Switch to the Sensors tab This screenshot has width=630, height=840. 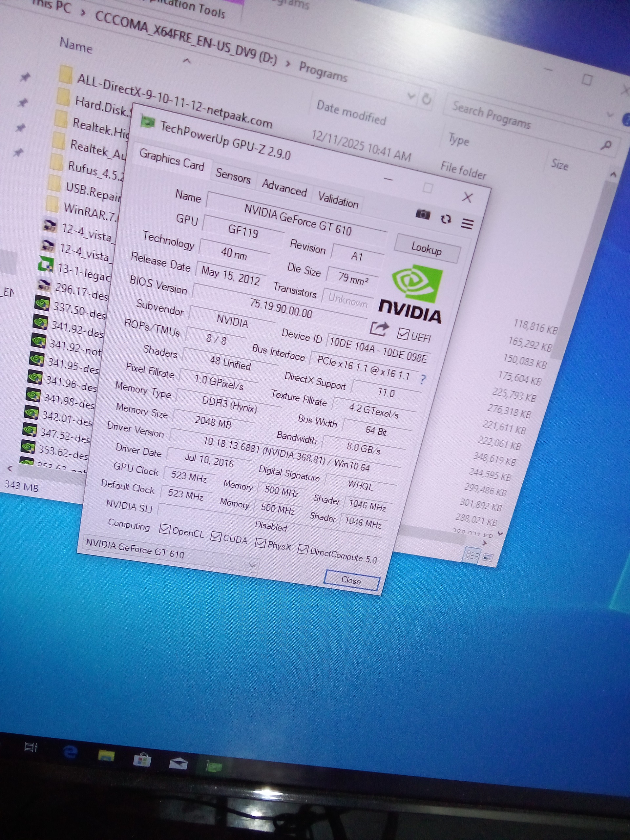pos(233,176)
